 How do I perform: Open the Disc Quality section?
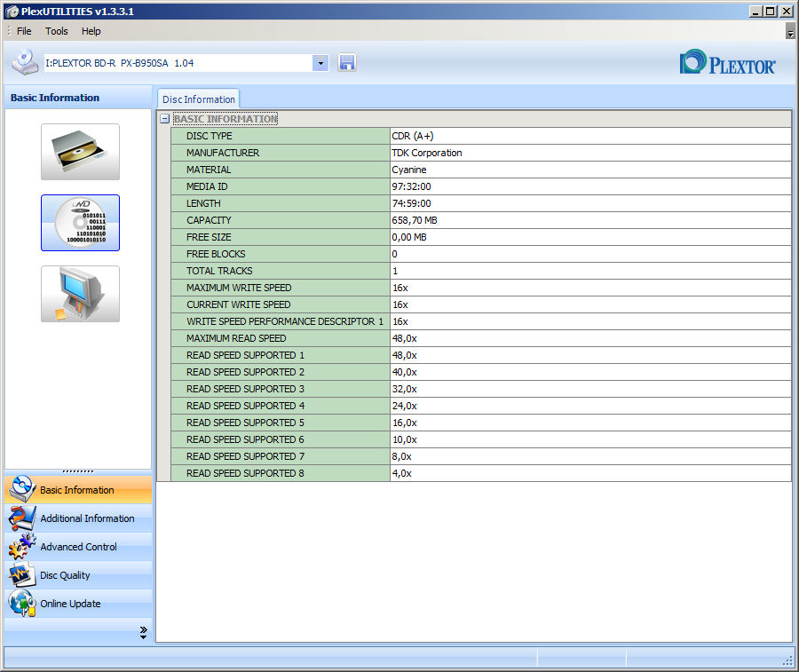pyautogui.click(x=78, y=575)
